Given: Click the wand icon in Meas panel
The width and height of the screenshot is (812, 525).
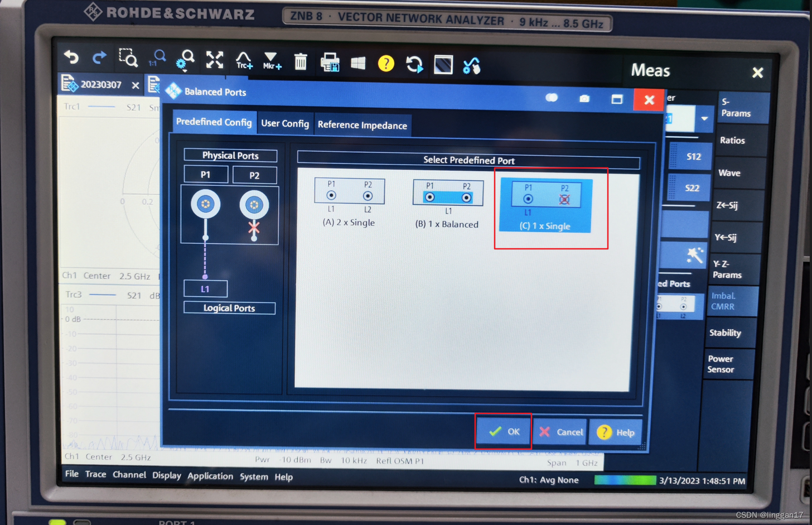Looking at the screenshot, I should coord(694,256).
